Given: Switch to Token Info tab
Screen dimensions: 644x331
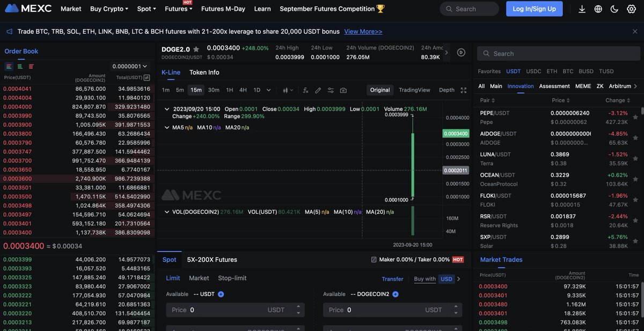Looking at the screenshot, I should 204,72.
